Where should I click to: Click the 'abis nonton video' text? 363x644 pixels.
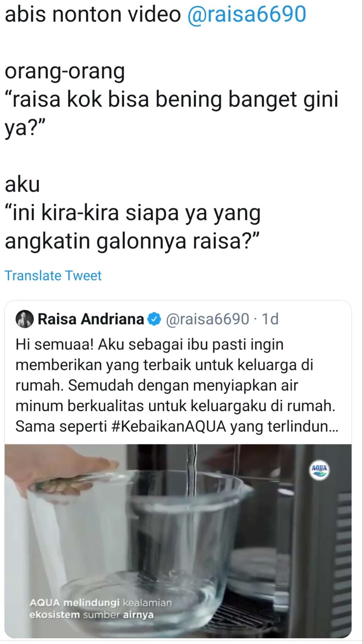click(x=93, y=14)
